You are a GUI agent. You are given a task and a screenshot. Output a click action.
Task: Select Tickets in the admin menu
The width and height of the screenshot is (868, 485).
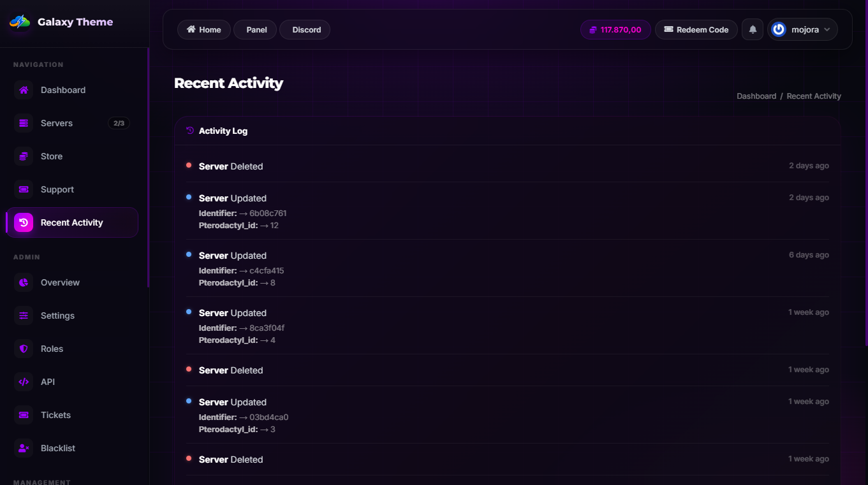(x=55, y=415)
